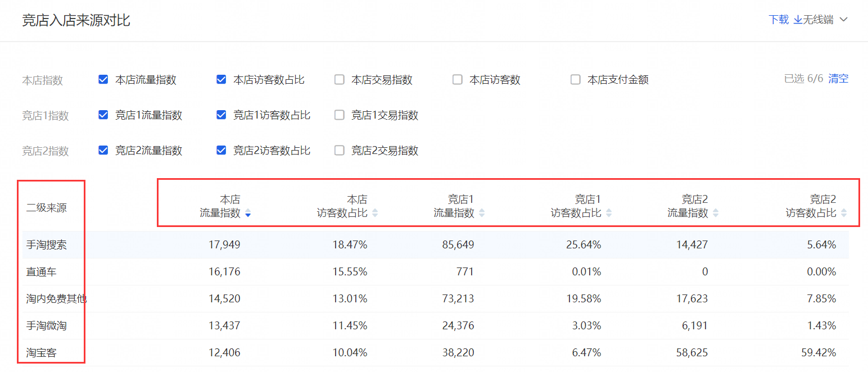The image size is (868, 372).
Task: Disable 竞店1访客数占比 checkbox
Action: click(221, 115)
